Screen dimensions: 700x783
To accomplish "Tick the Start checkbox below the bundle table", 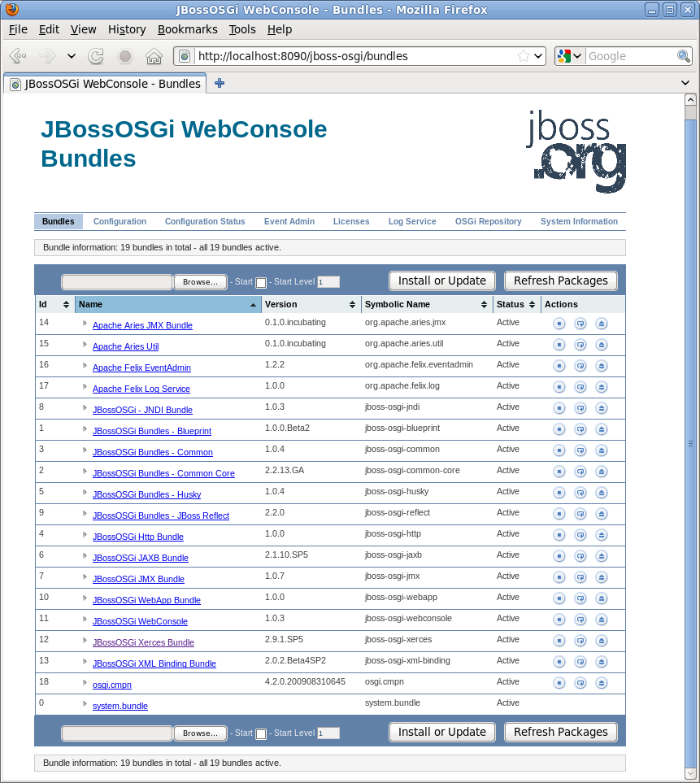I will pyautogui.click(x=261, y=734).
